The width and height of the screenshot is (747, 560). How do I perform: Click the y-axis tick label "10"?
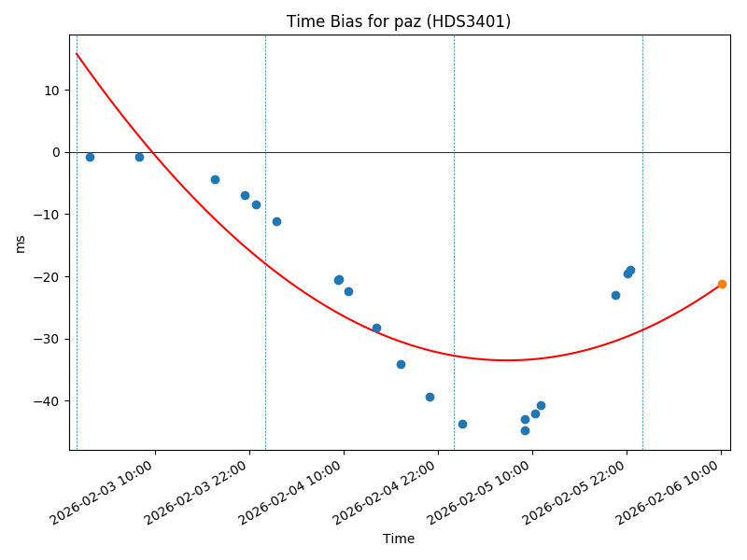(x=50, y=91)
